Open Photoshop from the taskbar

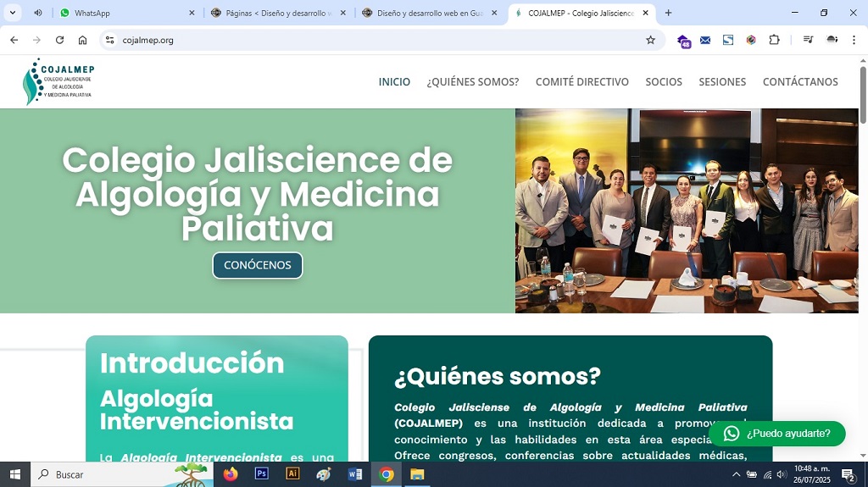tap(262, 474)
